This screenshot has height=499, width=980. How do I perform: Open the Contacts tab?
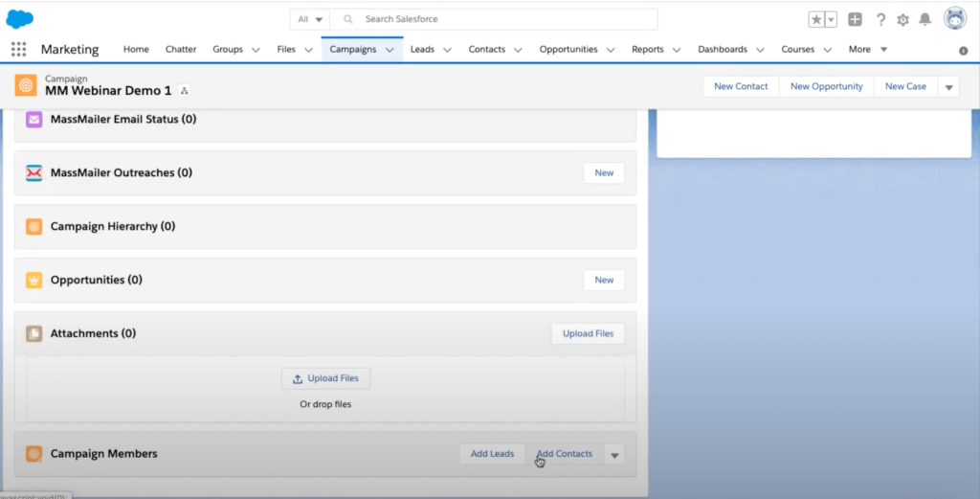(486, 49)
